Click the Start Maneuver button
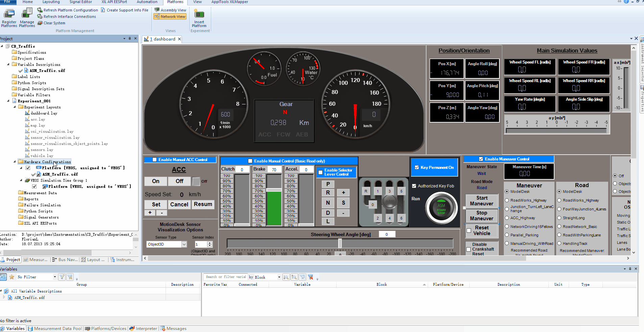644x332 pixels. click(x=481, y=201)
